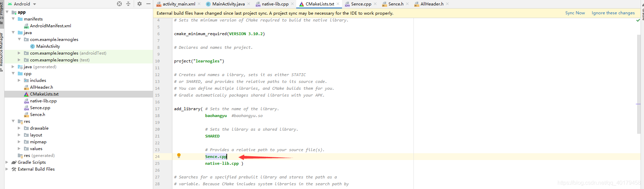Expand the drawable folder
Image resolution: width=644 pixels, height=189 pixels.
[19, 128]
